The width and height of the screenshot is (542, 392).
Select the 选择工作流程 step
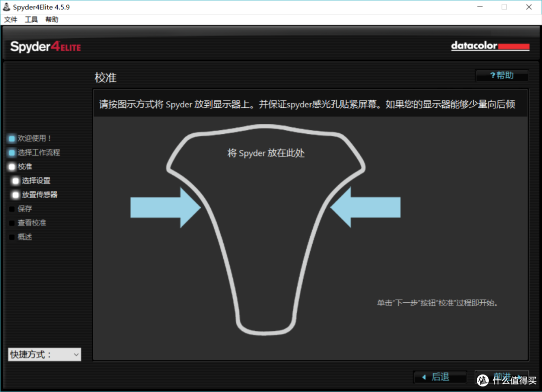pos(39,152)
